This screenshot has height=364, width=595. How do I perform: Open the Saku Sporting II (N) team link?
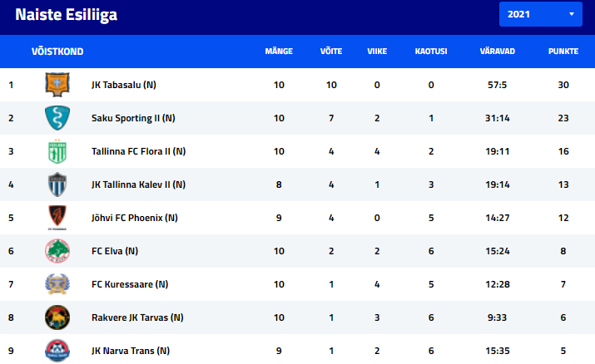click(133, 118)
